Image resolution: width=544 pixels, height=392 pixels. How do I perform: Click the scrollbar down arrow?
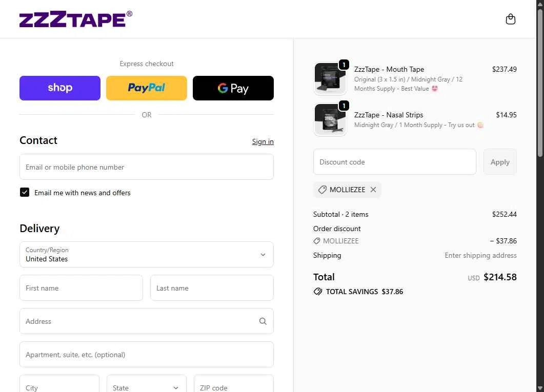click(x=540, y=388)
